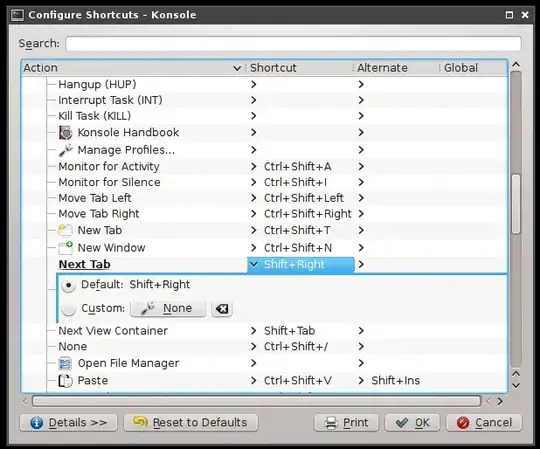Image resolution: width=540 pixels, height=449 pixels.
Task: Select the Kill Task (KILL) row
Action: pyautogui.click(x=264, y=116)
